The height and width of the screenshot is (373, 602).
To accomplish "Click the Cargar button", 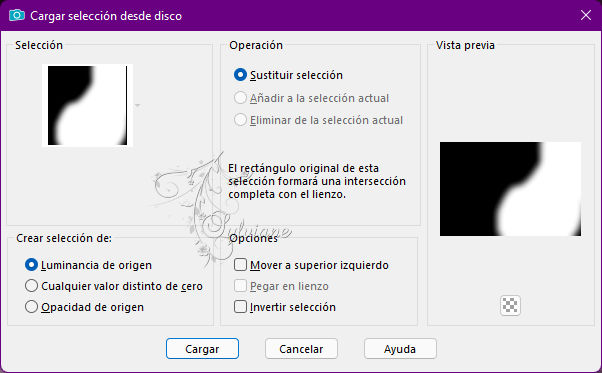I will (x=202, y=348).
